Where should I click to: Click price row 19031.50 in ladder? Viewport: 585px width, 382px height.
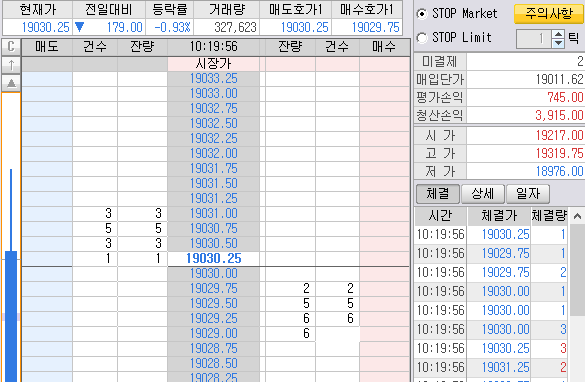tap(213, 184)
